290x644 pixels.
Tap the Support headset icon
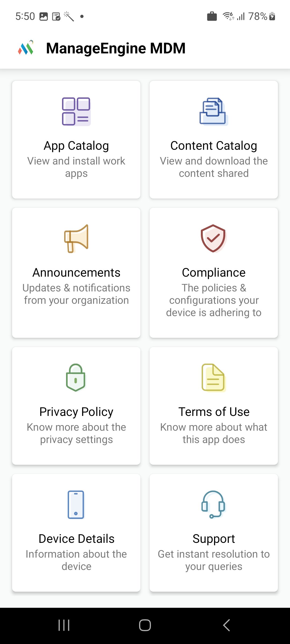(213, 504)
